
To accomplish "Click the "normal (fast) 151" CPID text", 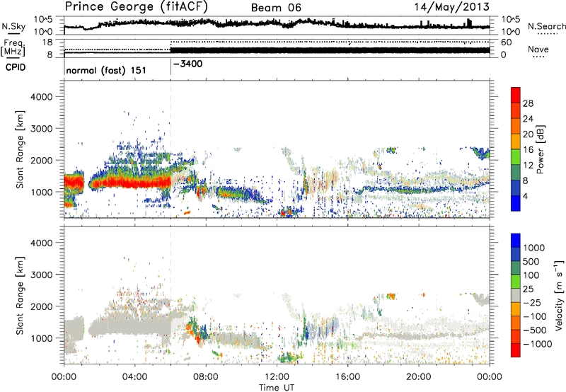I will 106,70.
